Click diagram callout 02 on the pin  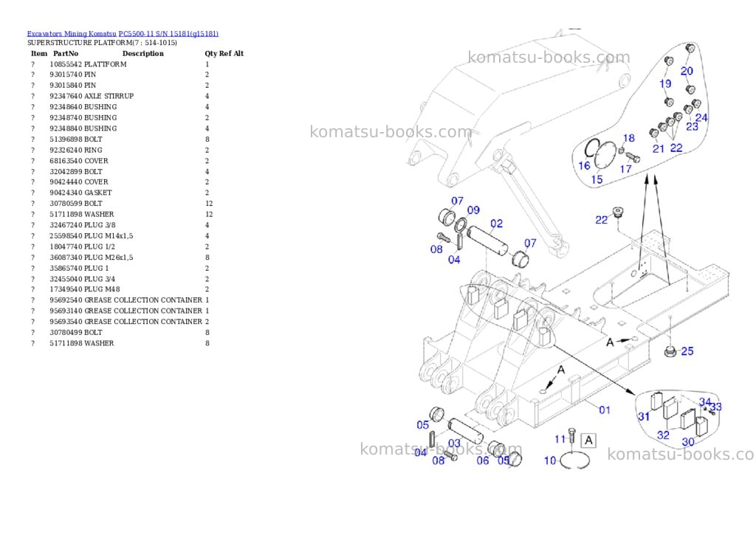(x=497, y=224)
